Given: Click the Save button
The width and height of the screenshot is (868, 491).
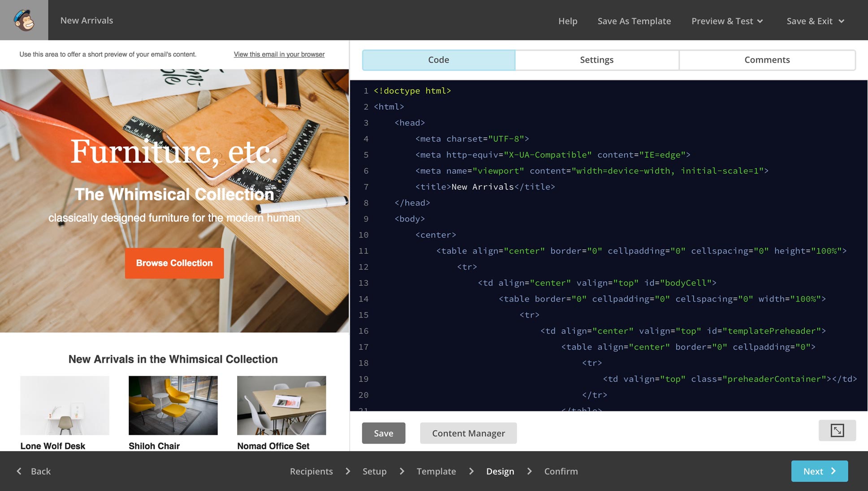Looking at the screenshot, I should click(383, 433).
